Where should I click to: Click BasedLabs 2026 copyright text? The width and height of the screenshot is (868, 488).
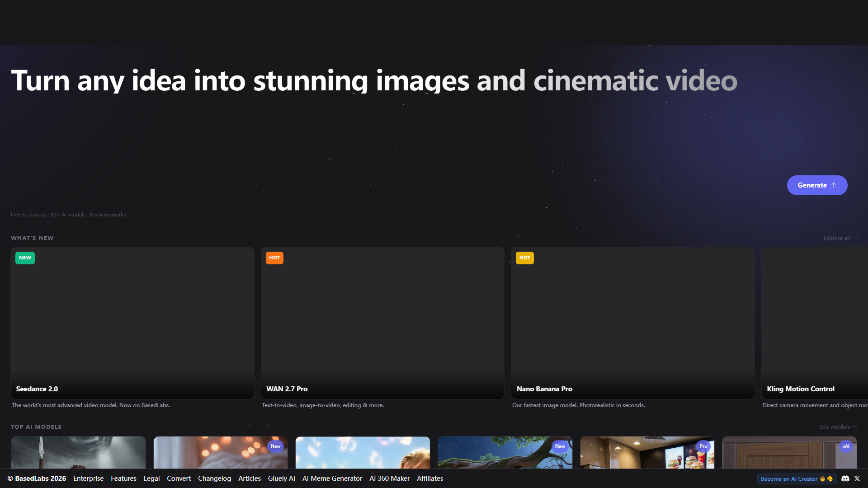pos(37,479)
